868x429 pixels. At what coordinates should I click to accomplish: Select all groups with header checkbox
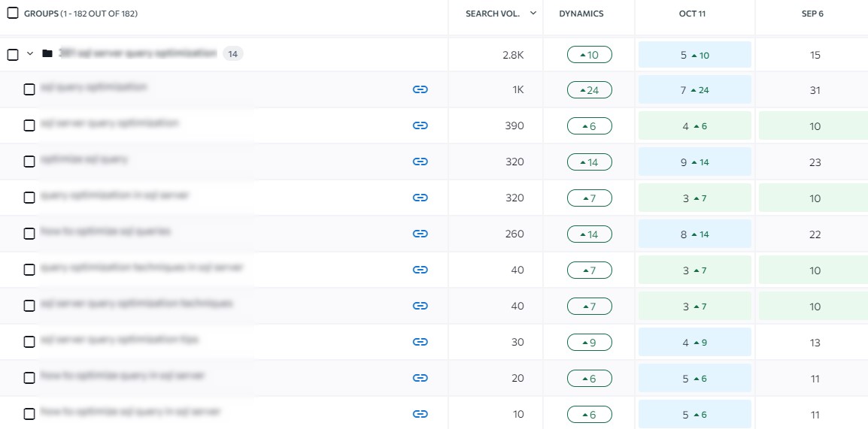(x=13, y=14)
